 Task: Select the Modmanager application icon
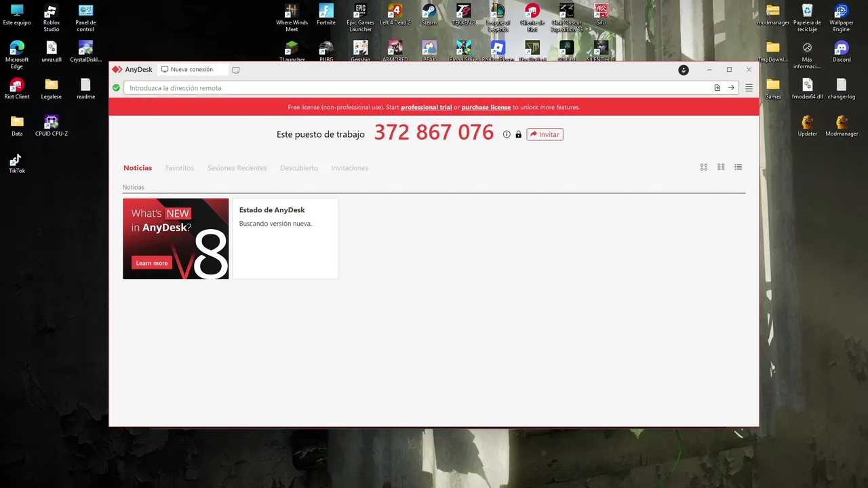click(842, 125)
